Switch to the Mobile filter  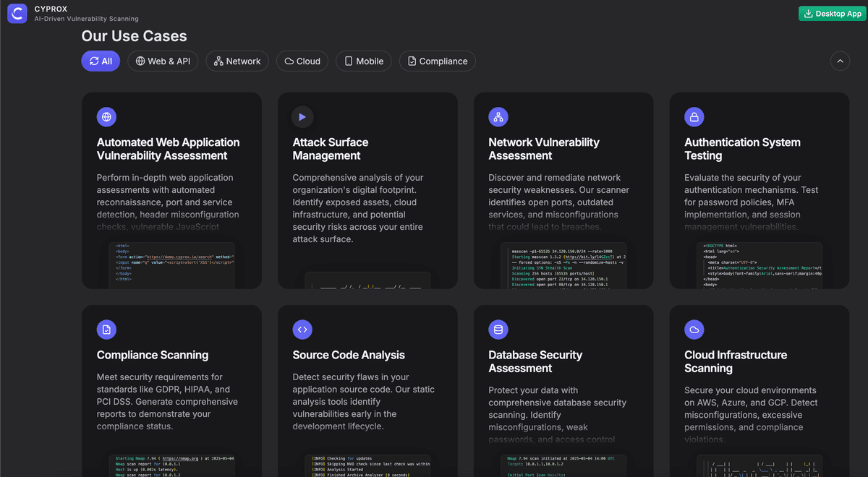(x=364, y=61)
